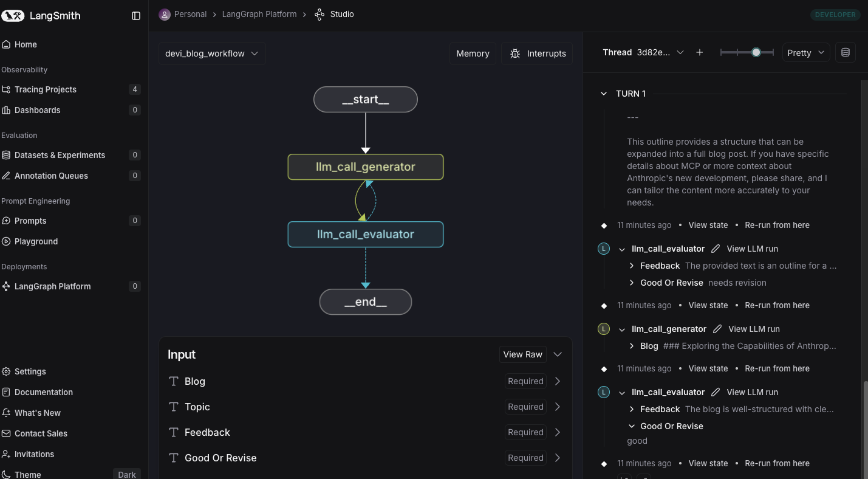Click edit pencil beside llm_call_generator step
This screenshot has width=868, height=479.
pos(717,329)
